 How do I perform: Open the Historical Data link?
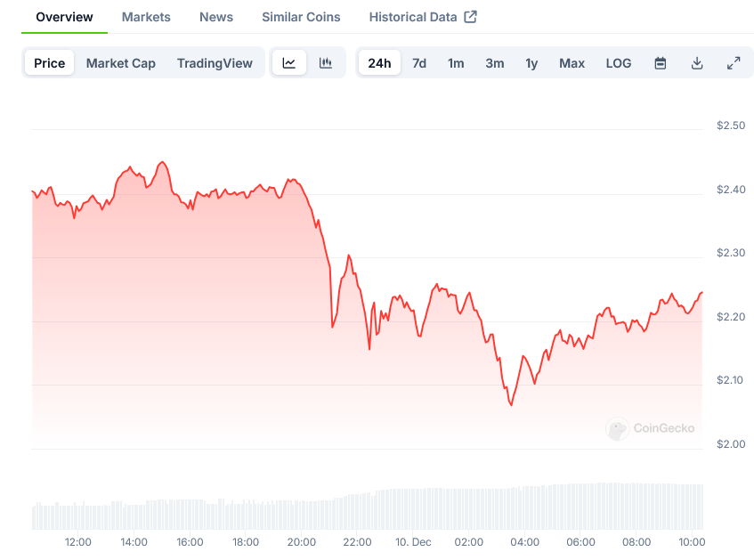click(x=413, y=17)
